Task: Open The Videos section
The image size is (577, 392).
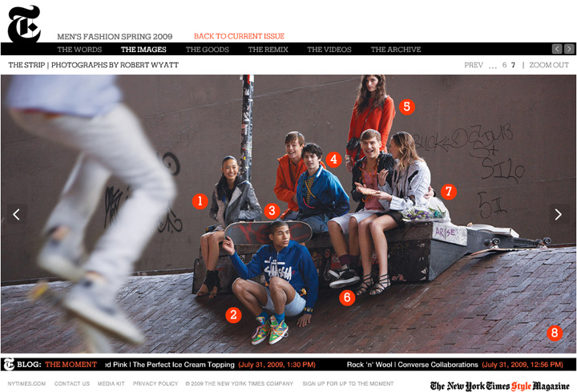Action: click(329, 50)
